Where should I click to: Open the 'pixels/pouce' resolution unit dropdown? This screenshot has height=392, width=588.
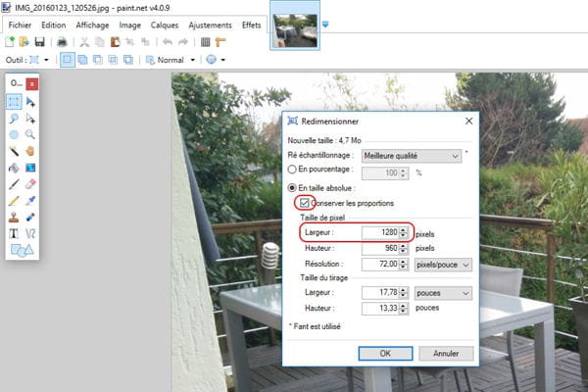pos(443,265)
